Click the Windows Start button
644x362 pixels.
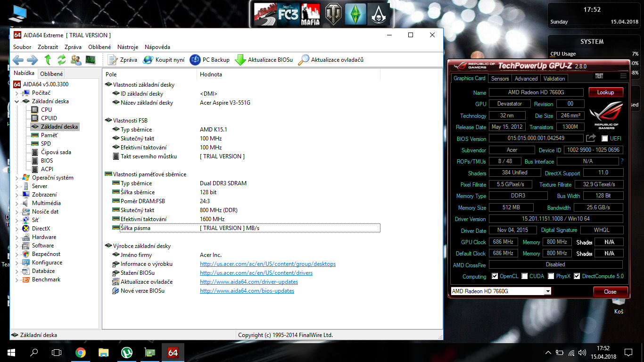(11, 352)
